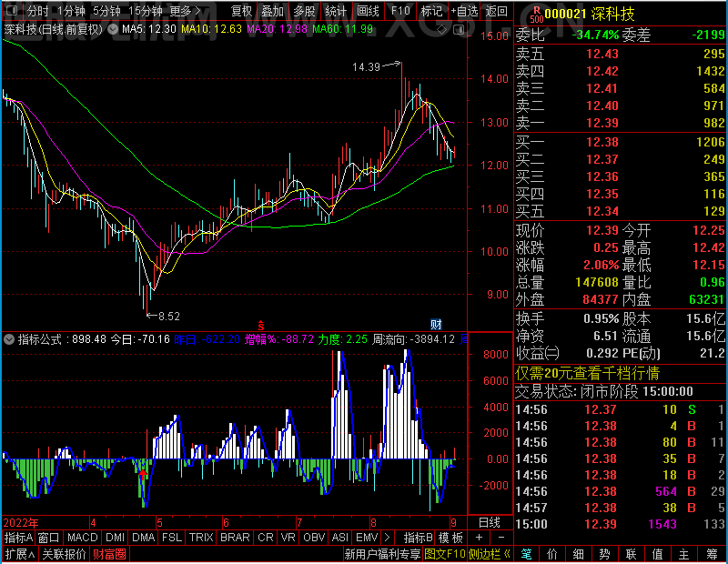Add the stock to watchlist with +自选
Viewport: 728px width, 564px height.
(x=464, y=11)
